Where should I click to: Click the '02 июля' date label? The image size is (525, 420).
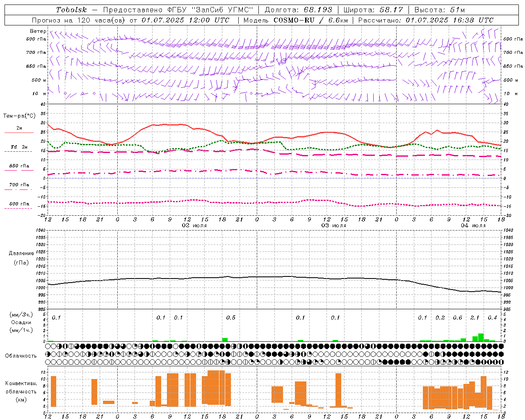click(194, 226)
